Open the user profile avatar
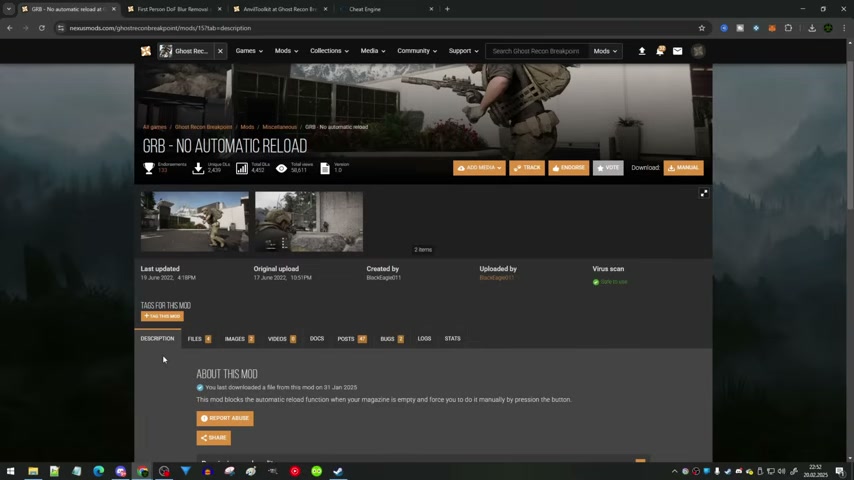The height and width of the screenshot is (480, 854). tap(698, 51)
